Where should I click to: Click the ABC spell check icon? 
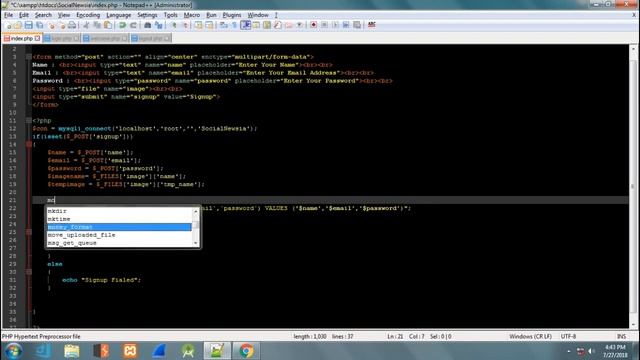[x=371, y=25]
